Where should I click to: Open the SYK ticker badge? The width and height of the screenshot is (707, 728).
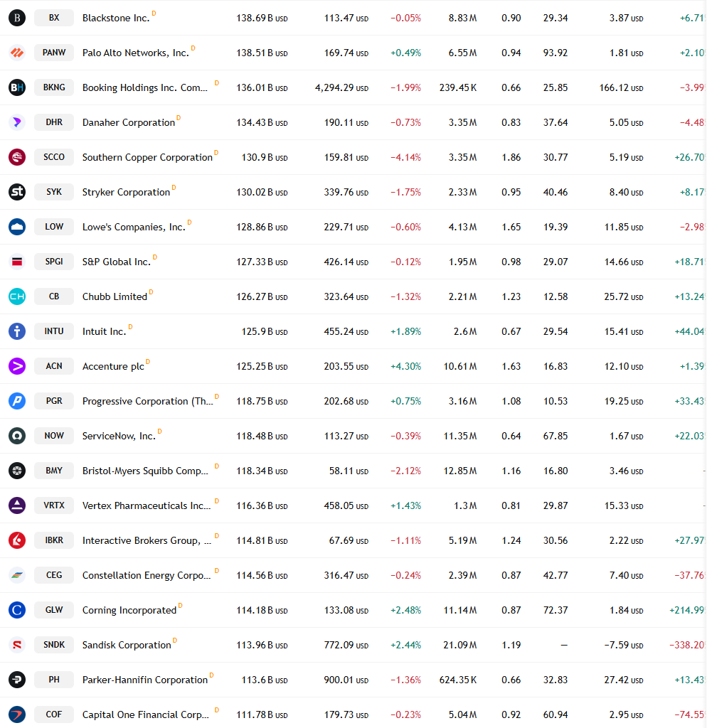coord(54,192)
